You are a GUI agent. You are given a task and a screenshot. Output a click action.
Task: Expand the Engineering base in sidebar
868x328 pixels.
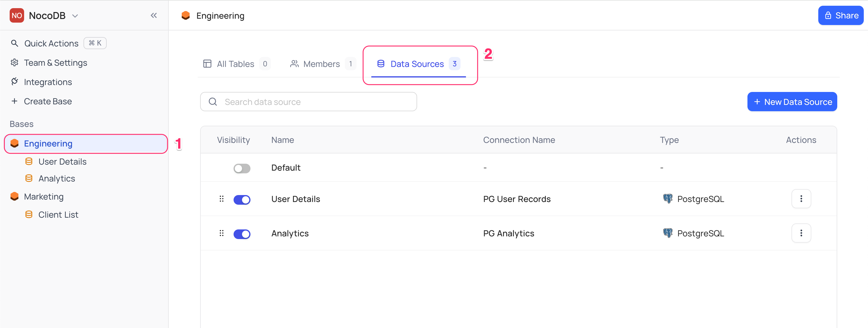pos(48,143)
